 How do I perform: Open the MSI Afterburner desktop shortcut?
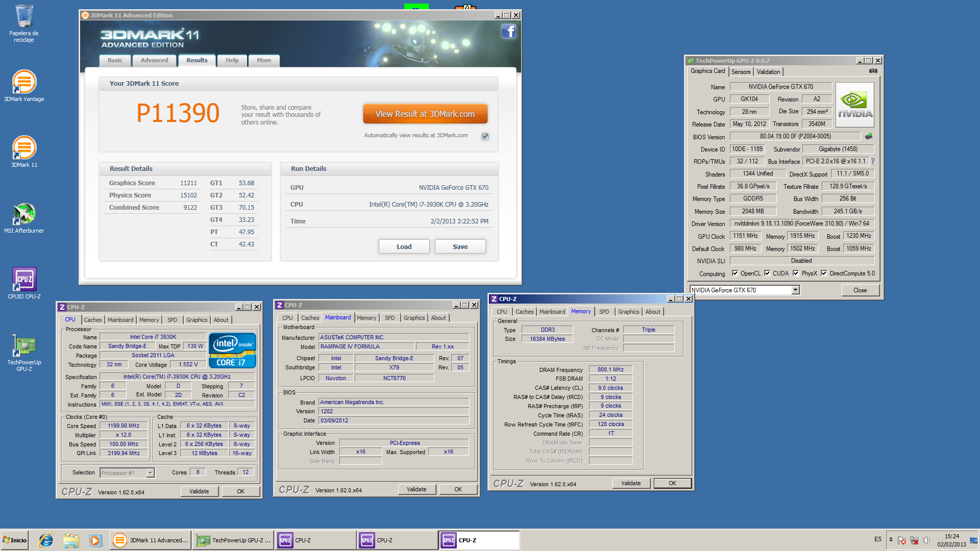(24, 217)
